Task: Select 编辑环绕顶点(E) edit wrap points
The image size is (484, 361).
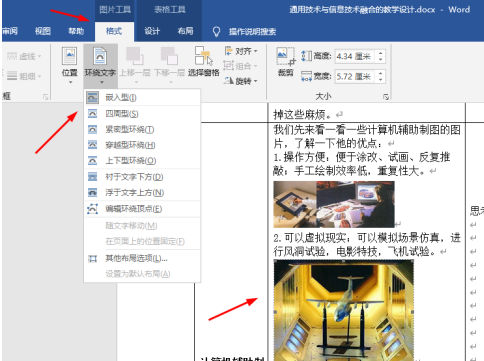Action: coord(142,209)
